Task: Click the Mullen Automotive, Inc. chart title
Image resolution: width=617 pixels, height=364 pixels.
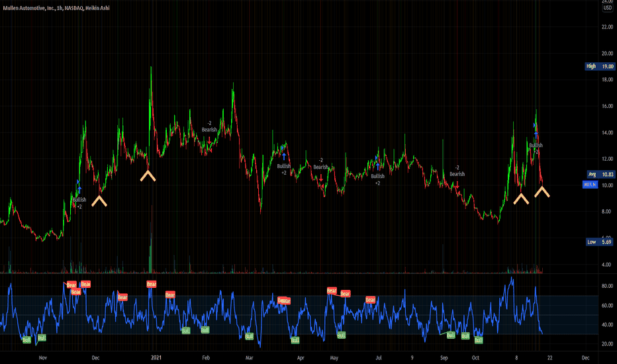Action: [x=56, y=8]
